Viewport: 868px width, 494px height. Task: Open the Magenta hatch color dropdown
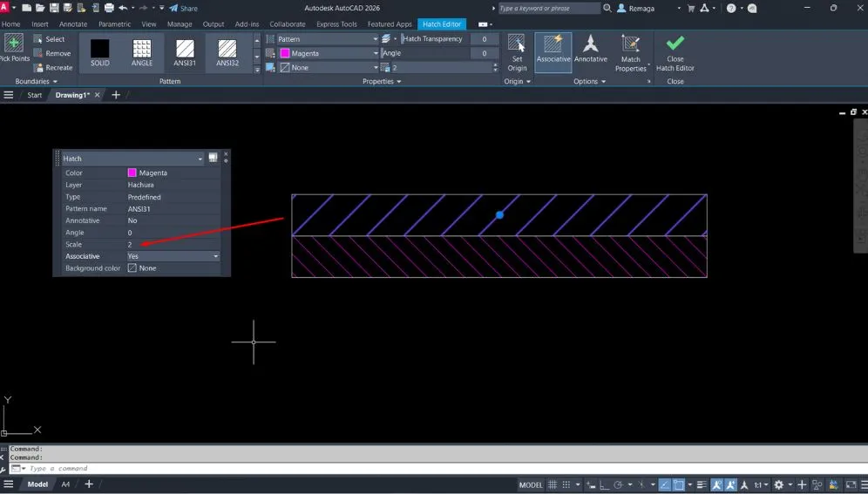(x=327, y=54)
